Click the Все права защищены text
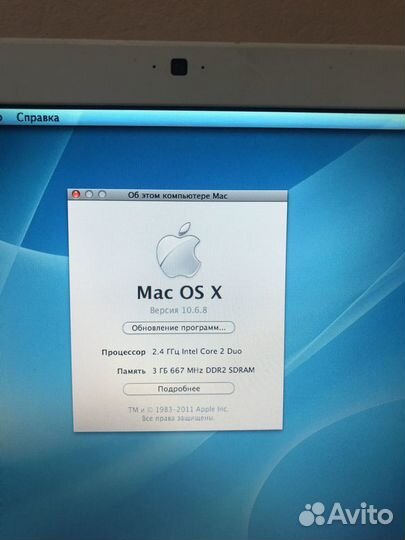Screen dimensions: 405x540 [178, 418]
